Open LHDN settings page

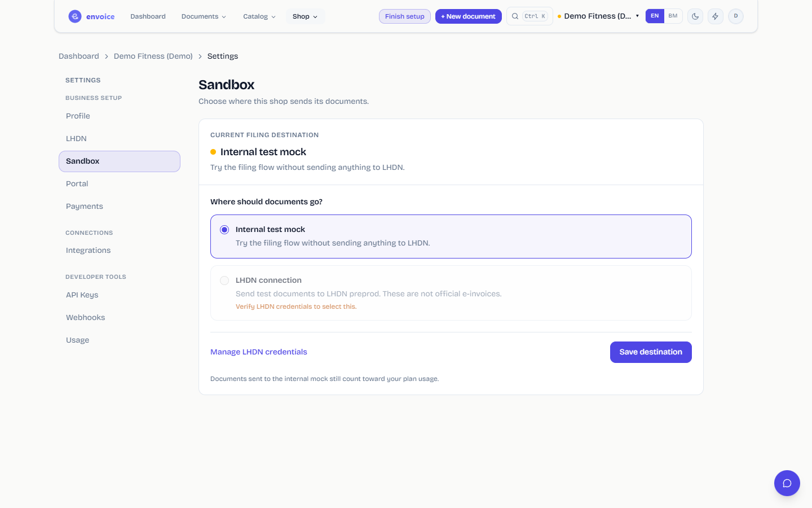coord(120,139)
